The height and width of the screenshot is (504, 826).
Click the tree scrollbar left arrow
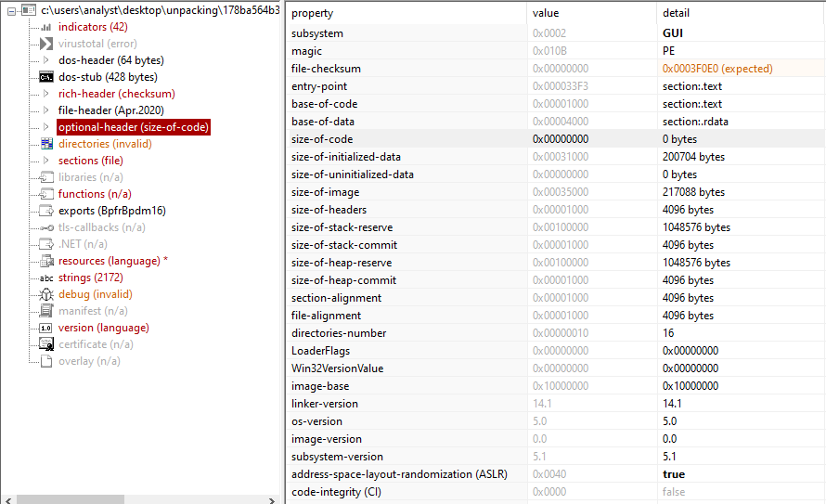(8, 499)
